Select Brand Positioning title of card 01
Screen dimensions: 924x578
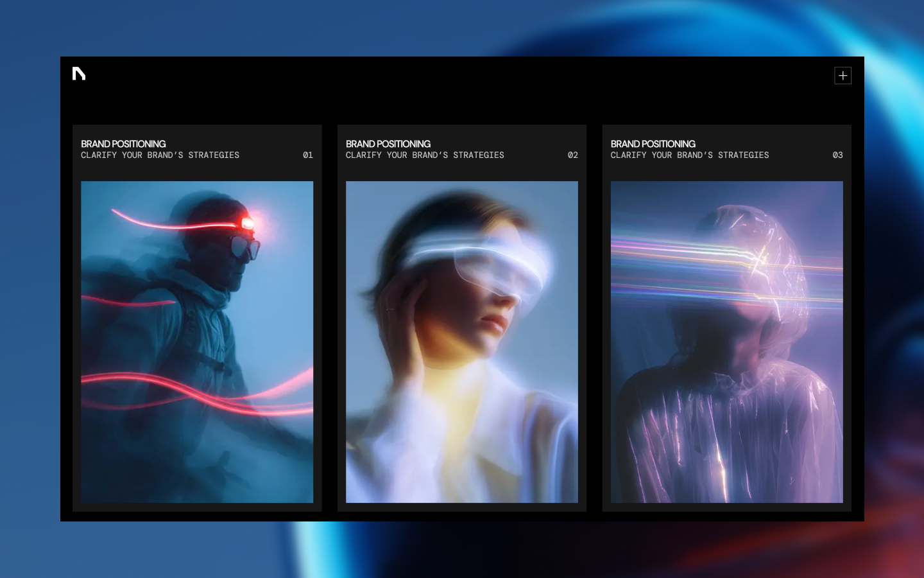click(x=123, y=144)
